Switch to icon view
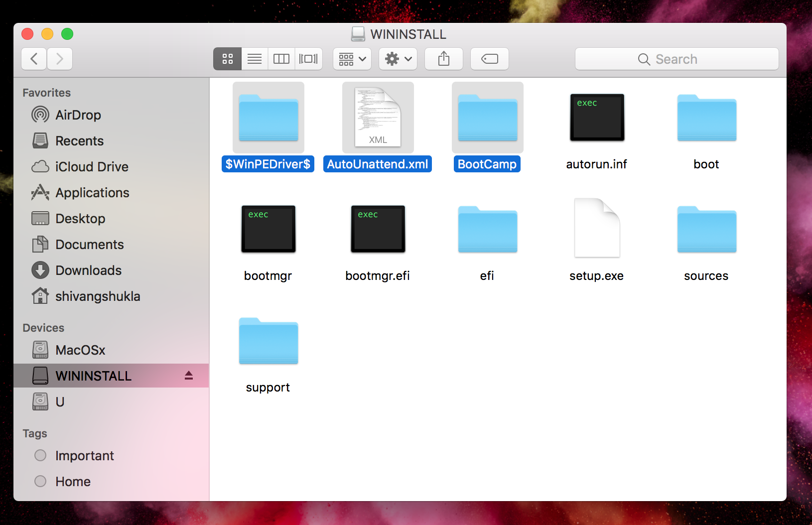 (x=228, y=59)
